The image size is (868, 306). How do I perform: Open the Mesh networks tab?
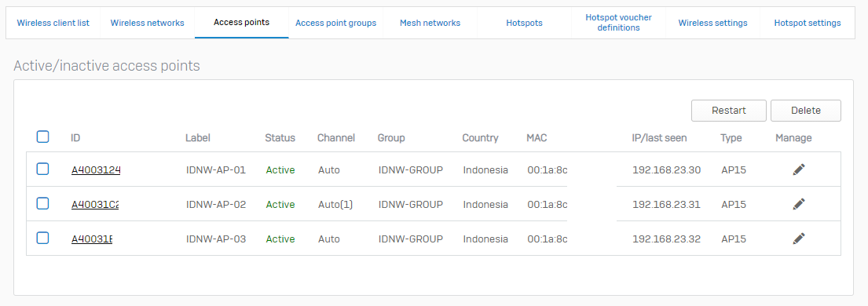pyautogui.click(x=430, y=23)
